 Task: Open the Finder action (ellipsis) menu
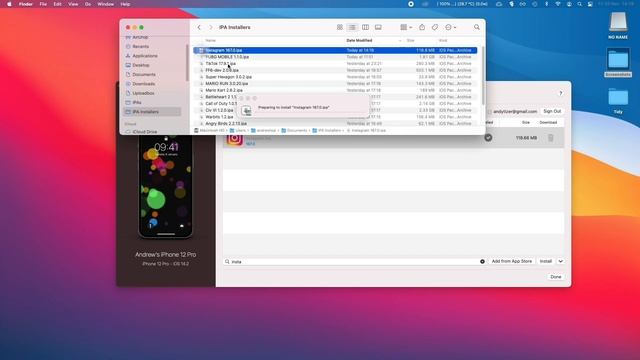coord(451,27)
